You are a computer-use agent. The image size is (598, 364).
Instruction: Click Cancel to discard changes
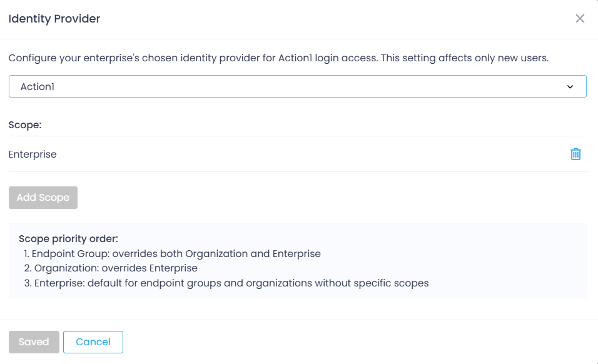93,341
